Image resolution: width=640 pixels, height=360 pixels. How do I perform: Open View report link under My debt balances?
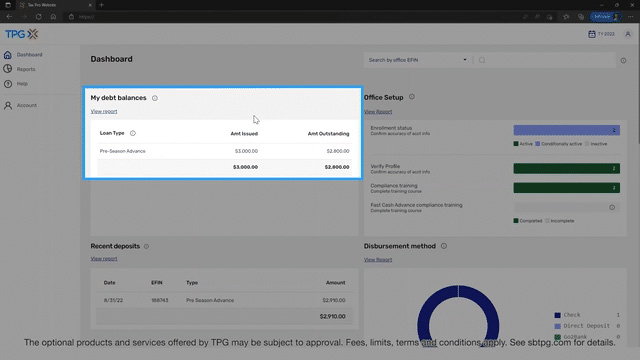tap(104, 111)
